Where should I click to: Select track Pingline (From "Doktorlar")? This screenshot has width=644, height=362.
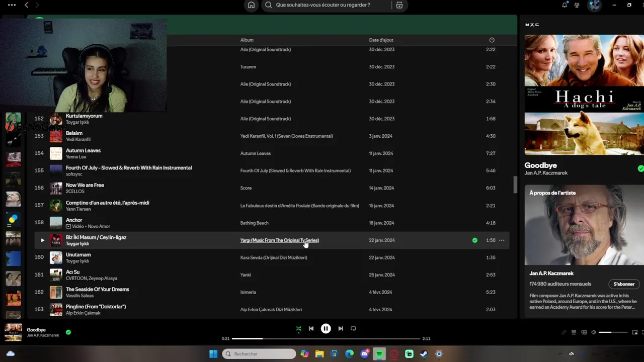coord(96,307)
